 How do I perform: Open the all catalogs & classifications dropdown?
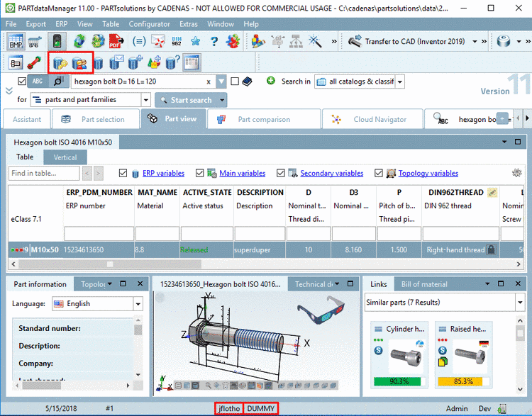[400, 81]
